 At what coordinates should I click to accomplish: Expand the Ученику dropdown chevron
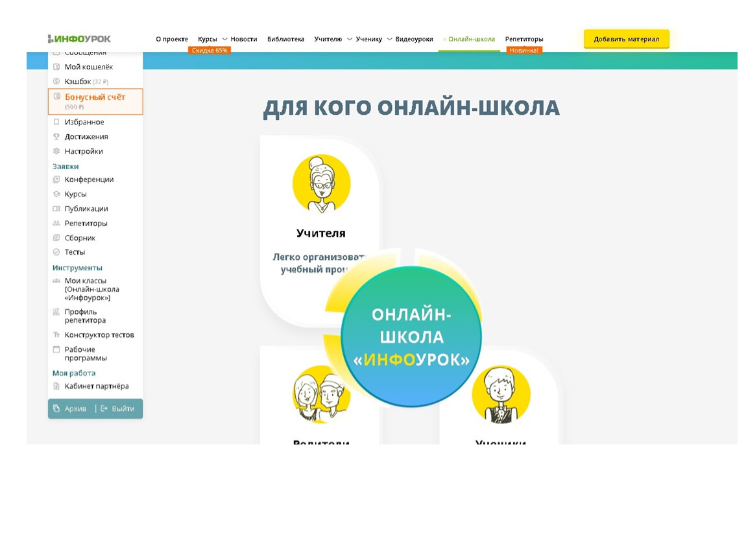click(390, 39)
